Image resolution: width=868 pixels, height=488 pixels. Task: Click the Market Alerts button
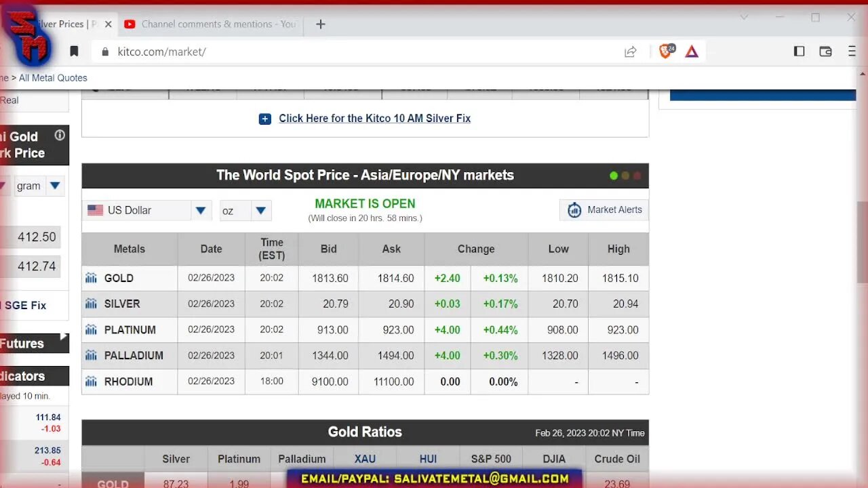[604, 210]
